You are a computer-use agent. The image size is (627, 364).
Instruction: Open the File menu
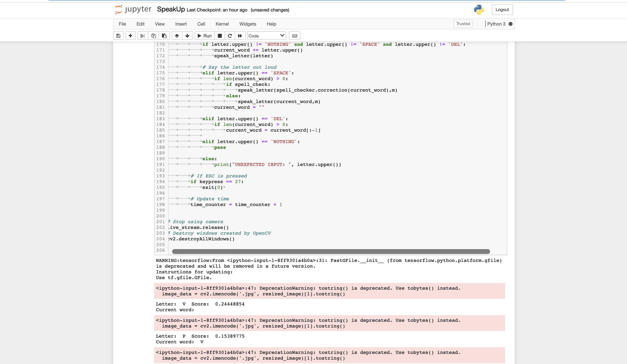pos(122,24)
